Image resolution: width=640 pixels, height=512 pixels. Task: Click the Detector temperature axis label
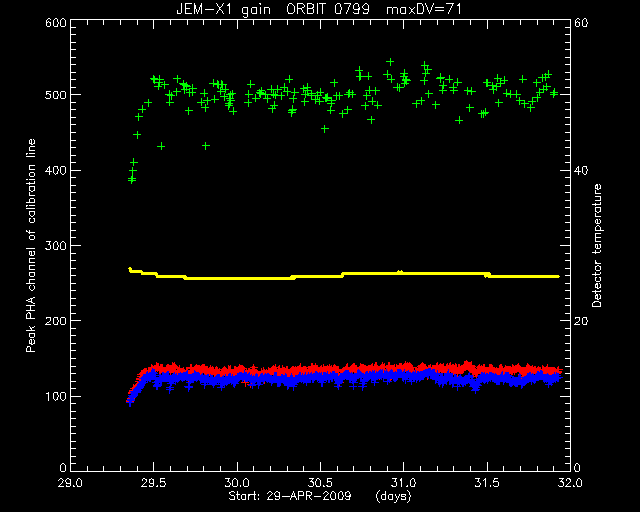(597, 245)
